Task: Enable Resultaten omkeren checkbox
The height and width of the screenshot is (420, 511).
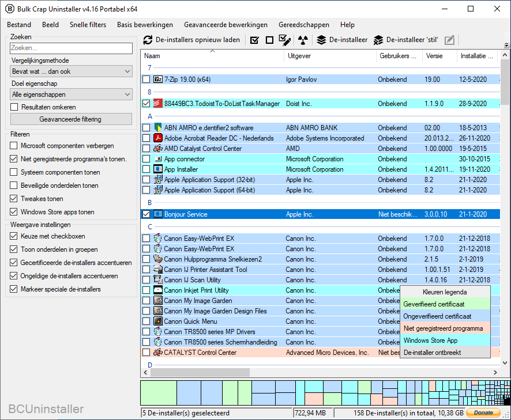Action: (14, 107)
